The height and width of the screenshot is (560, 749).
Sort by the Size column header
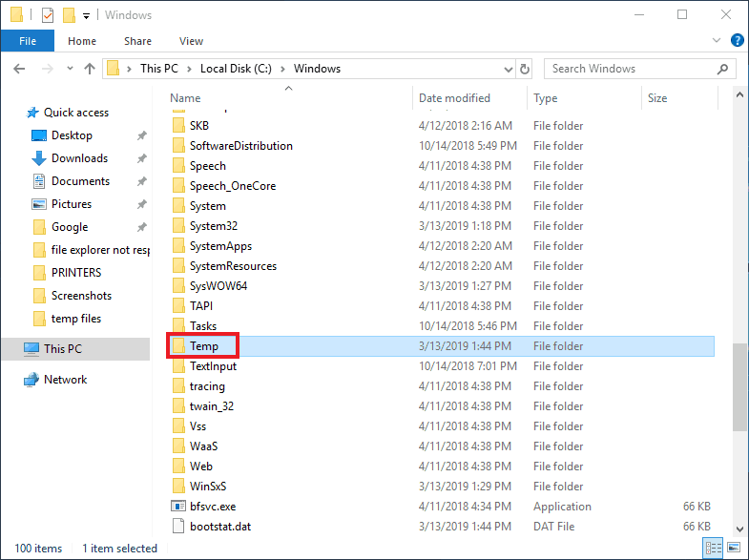tap(657, 98)
